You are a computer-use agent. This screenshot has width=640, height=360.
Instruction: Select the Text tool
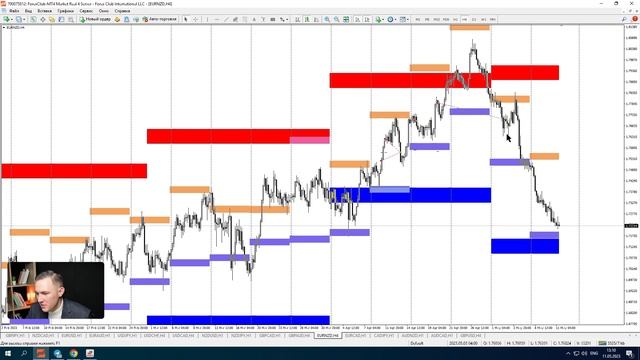pos(254,19)
